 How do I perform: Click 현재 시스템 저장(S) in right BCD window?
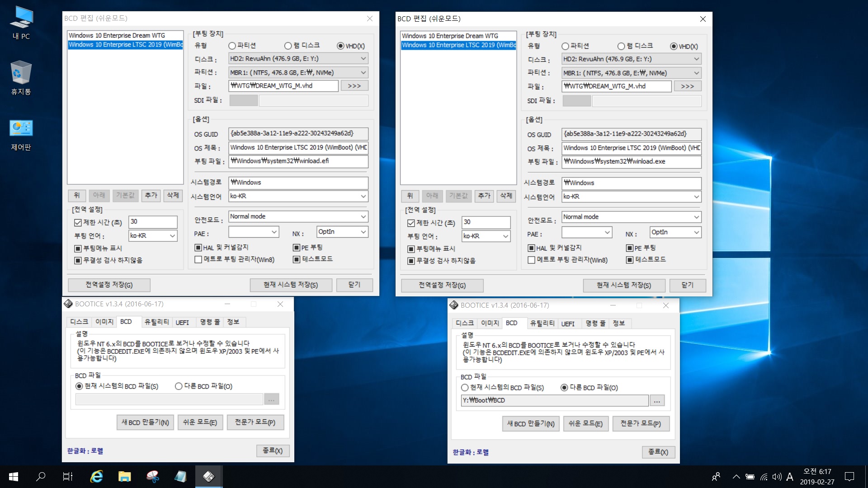[624, 285]
